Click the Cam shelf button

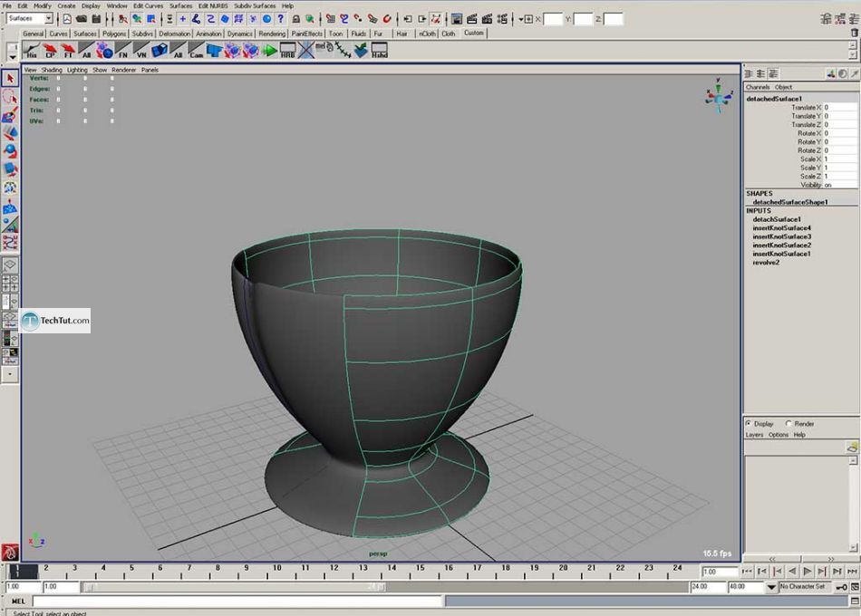[196, 51]
